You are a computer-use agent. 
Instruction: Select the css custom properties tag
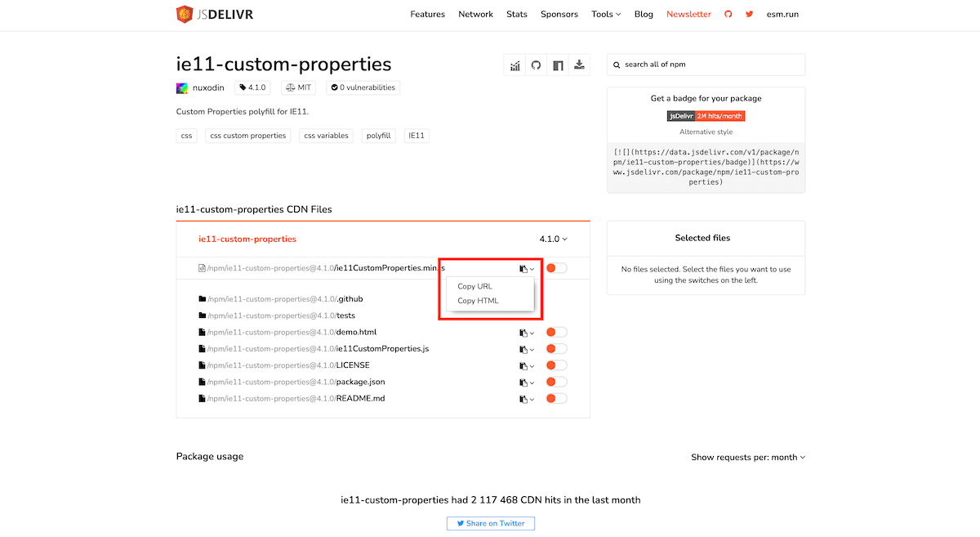coord(248,136)
